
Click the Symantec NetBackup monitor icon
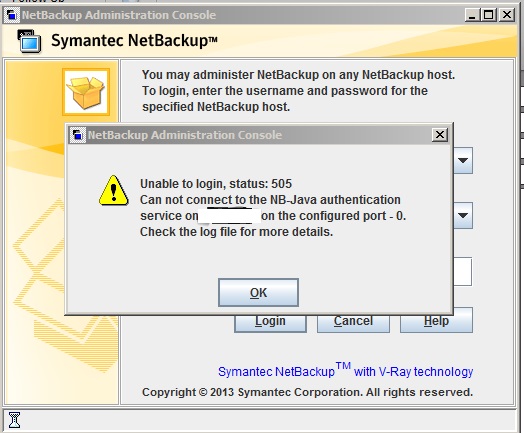29,41
